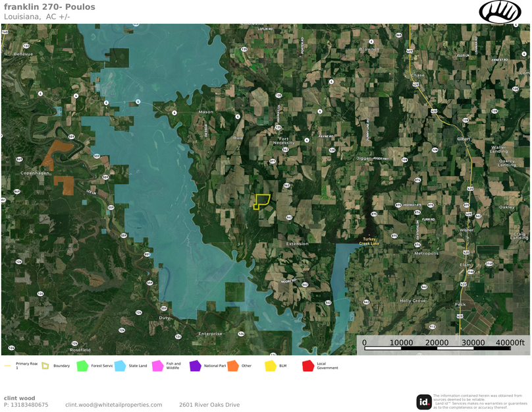Click the Local Government red swatch
This screenshot has height=412, width=532.
307,365
